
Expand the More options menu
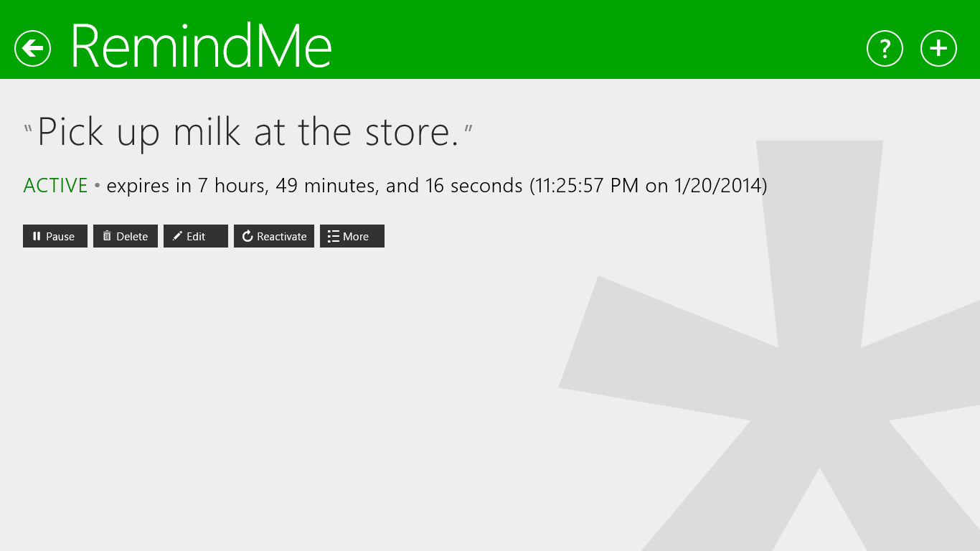pyautogui.click(x=356, y=236)
